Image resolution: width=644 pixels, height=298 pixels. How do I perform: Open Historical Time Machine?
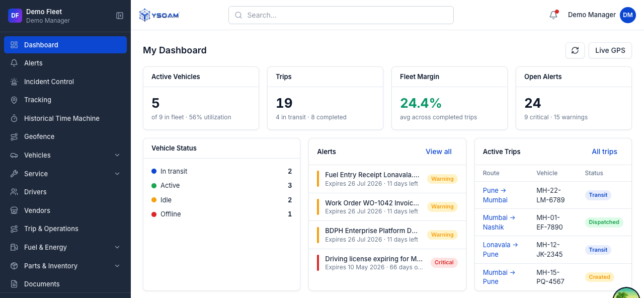pos(65,118)
